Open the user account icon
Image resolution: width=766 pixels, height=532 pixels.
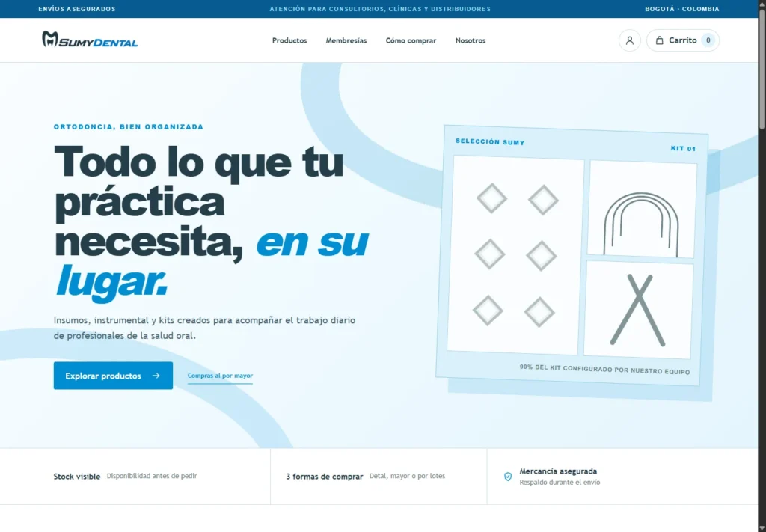click(x=629, y=40)
